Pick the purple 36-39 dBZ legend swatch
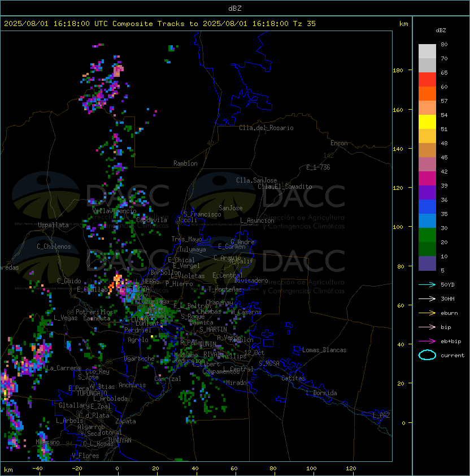Viewport: 470px width, 476px height. (427, 192)
